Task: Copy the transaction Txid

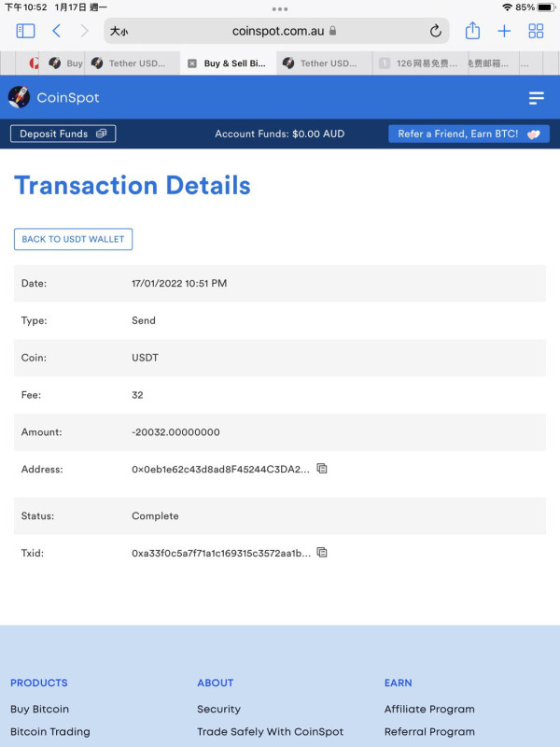Action: pos(322,553)
